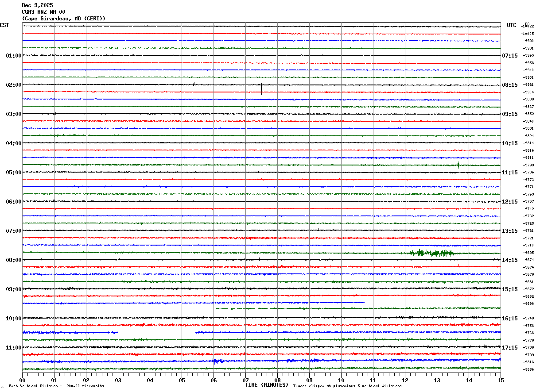Click minute mark '06' on the time axis

point(214,380)
